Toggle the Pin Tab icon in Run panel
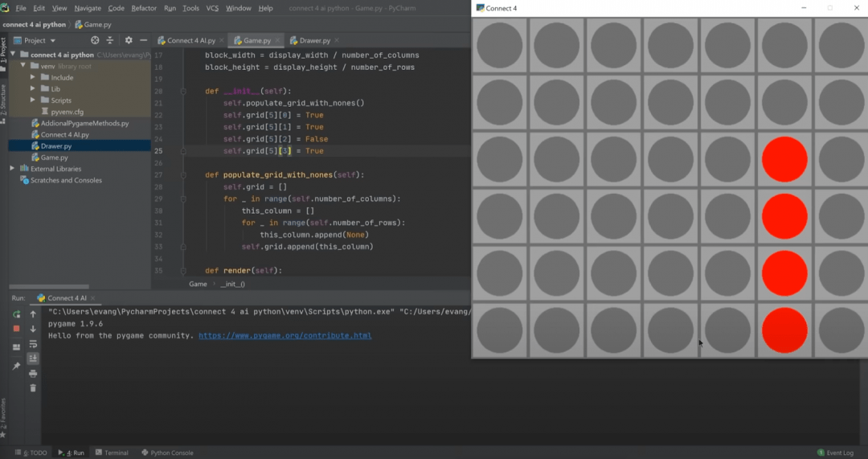The height and width of the screenshot is (459, 868). click(16, 366)
